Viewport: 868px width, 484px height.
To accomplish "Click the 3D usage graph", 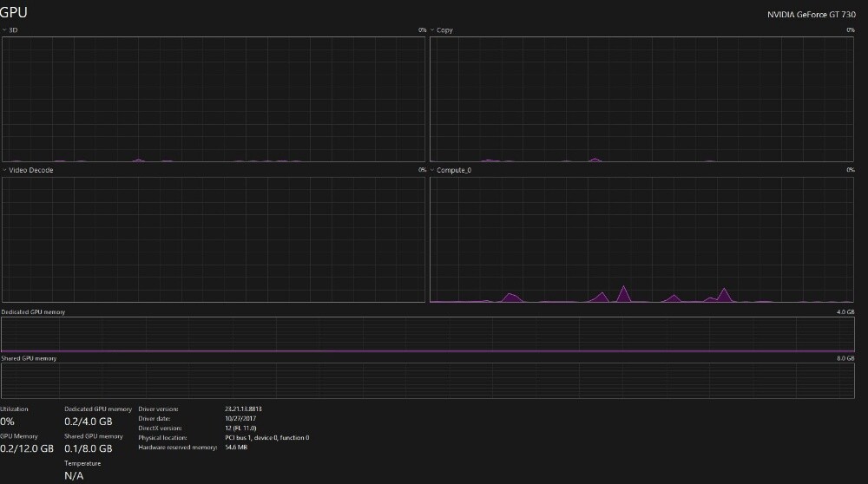I will [x=214, y=100].
